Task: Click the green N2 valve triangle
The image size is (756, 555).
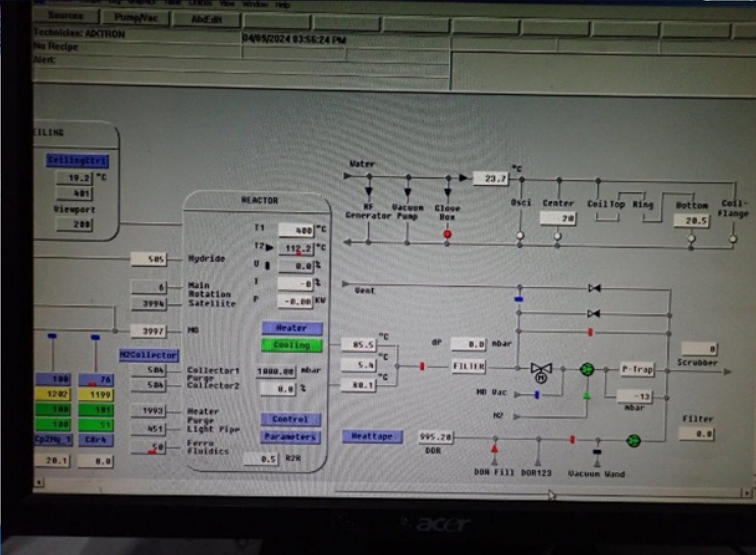Action: pos(586,394)
